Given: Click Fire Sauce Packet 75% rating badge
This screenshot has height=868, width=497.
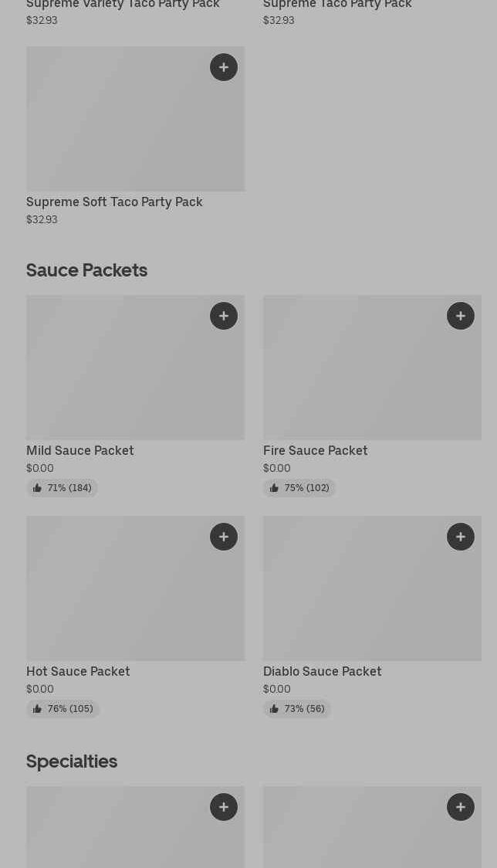Looking at the screenshot, I should click(x=299, y=488).
